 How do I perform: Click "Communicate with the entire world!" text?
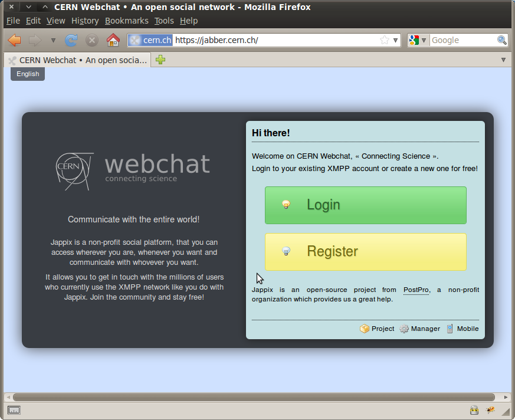pyautogui.click(x=134, y=219)
